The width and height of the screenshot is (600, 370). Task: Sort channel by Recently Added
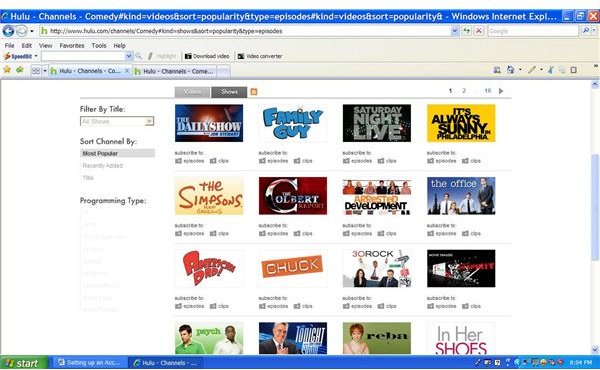[x=103, y=166]
